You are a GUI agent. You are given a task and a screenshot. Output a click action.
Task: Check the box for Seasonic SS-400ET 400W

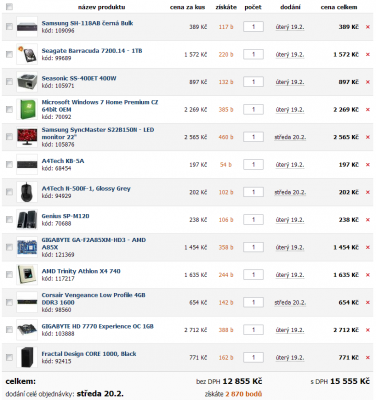(x=9, y=82)
